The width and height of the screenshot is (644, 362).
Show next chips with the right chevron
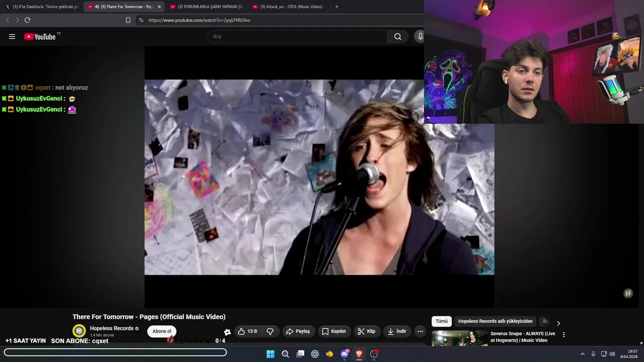558,323
